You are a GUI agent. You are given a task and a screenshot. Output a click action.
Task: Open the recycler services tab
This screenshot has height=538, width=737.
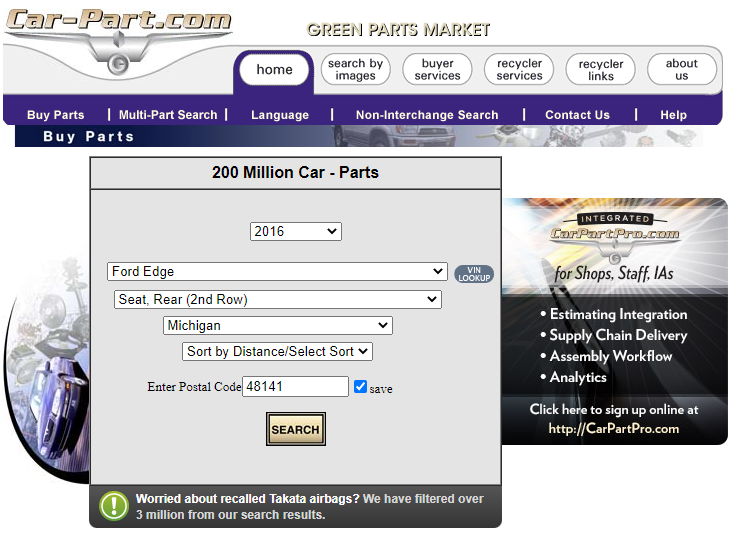coord(519,69)
